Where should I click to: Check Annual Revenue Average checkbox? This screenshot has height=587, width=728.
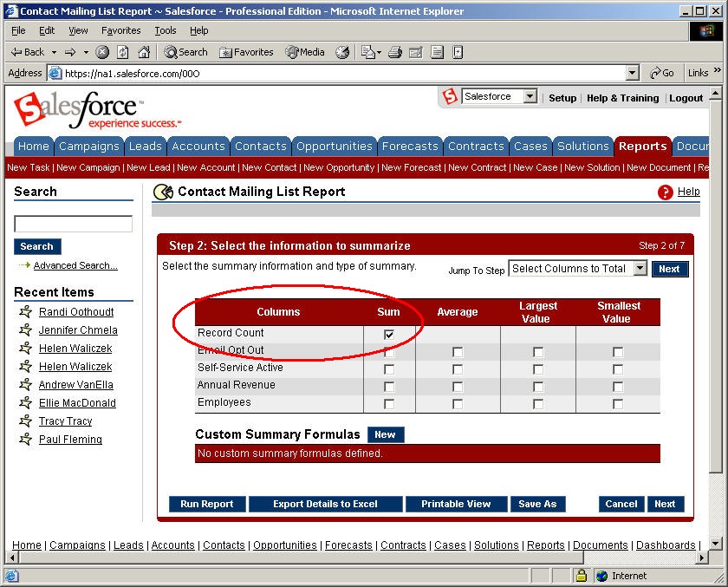pyautogui.click(x=458, y=387)
